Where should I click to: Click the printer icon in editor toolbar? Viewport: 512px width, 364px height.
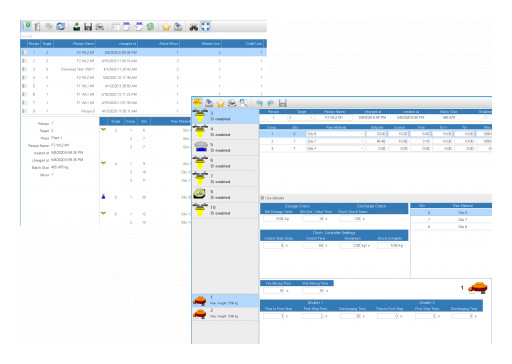point(232,103)
